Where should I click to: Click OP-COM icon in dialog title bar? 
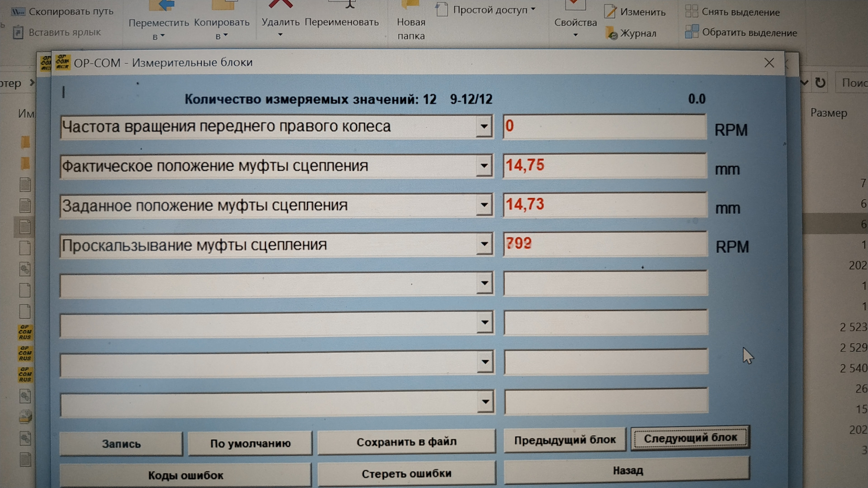(62, 62)
